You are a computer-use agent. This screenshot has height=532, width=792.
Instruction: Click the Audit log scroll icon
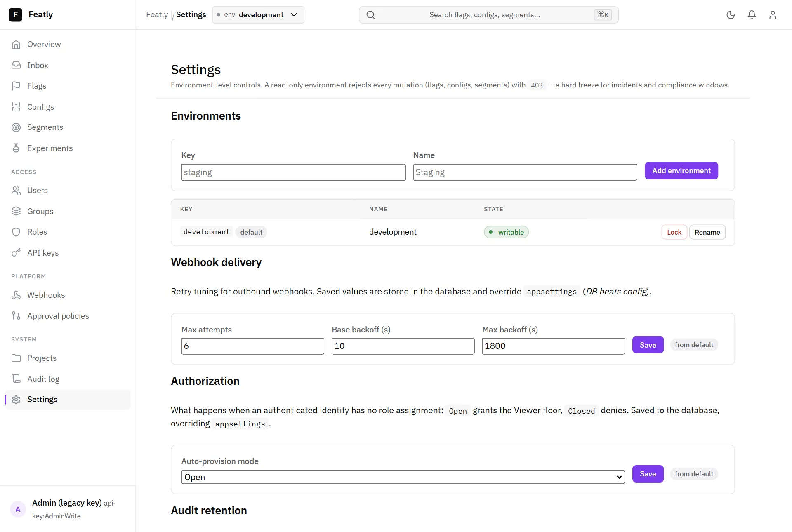coord(16,379)
